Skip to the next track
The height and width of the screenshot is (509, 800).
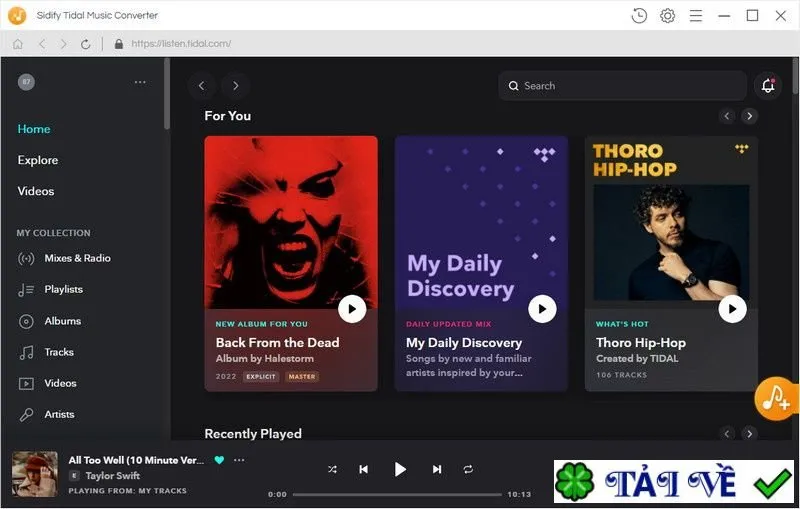[437, 469]
